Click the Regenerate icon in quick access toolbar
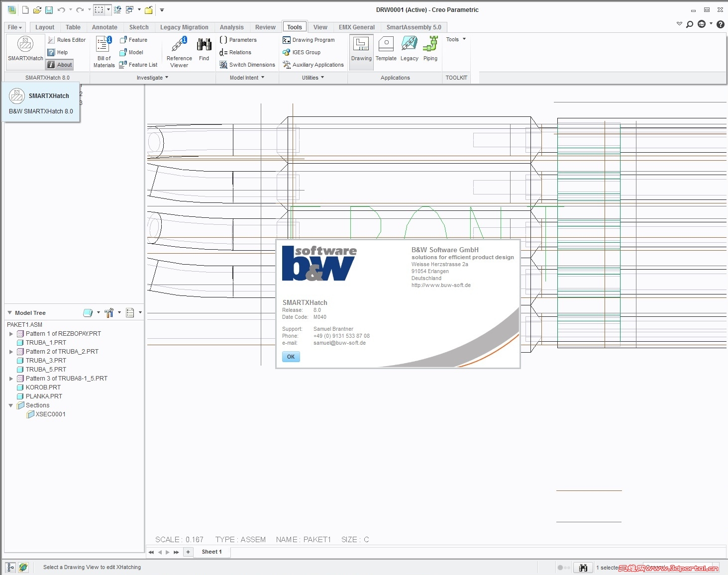 click(x=117, y=10)
